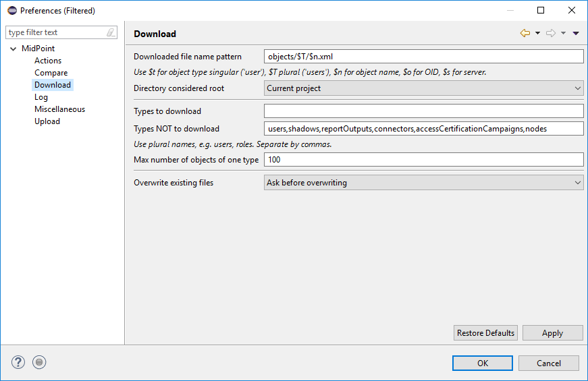This screenshot has width=588, height=381.
Task: Collapse the MidPoint tree node
Action: point(14,49)
